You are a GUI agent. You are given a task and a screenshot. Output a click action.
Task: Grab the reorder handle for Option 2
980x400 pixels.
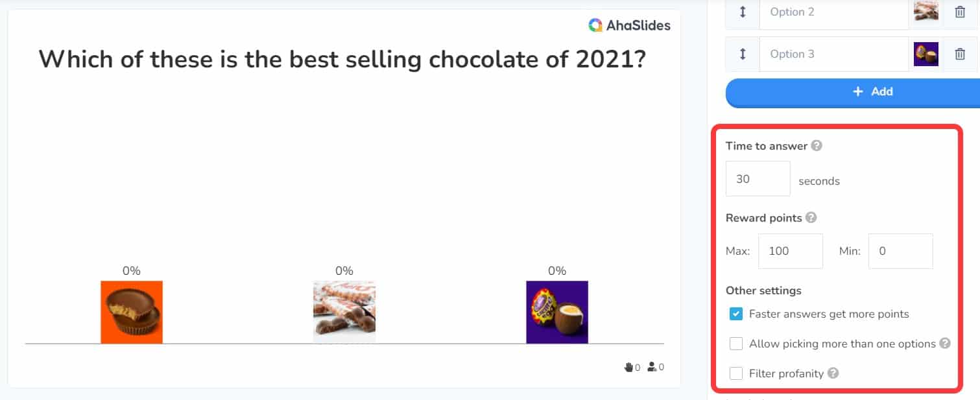click(743, 12)
